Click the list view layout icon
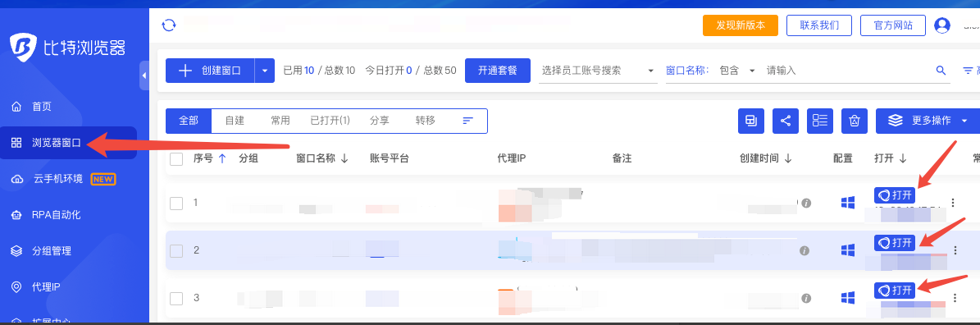The height and width of the screenshot is (325, 980). [x=820, y=121]
